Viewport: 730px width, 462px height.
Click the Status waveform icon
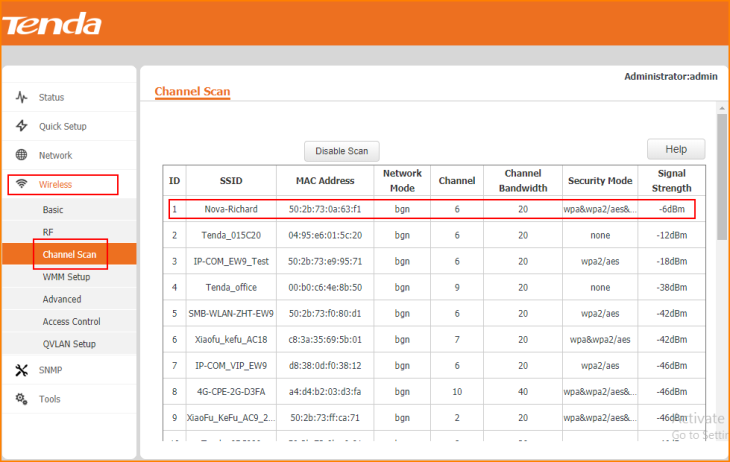point(22,97)
